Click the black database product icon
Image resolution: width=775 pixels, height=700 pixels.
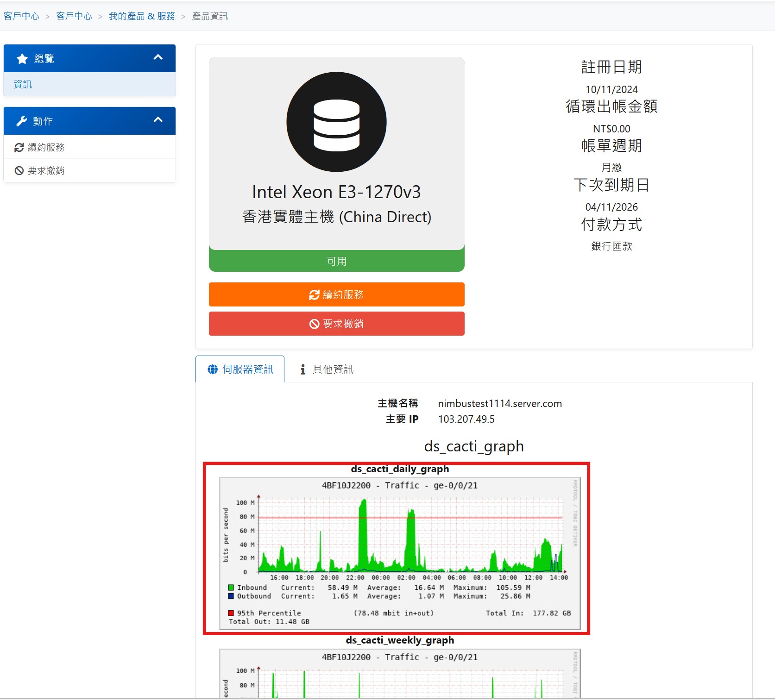point(336,121)
